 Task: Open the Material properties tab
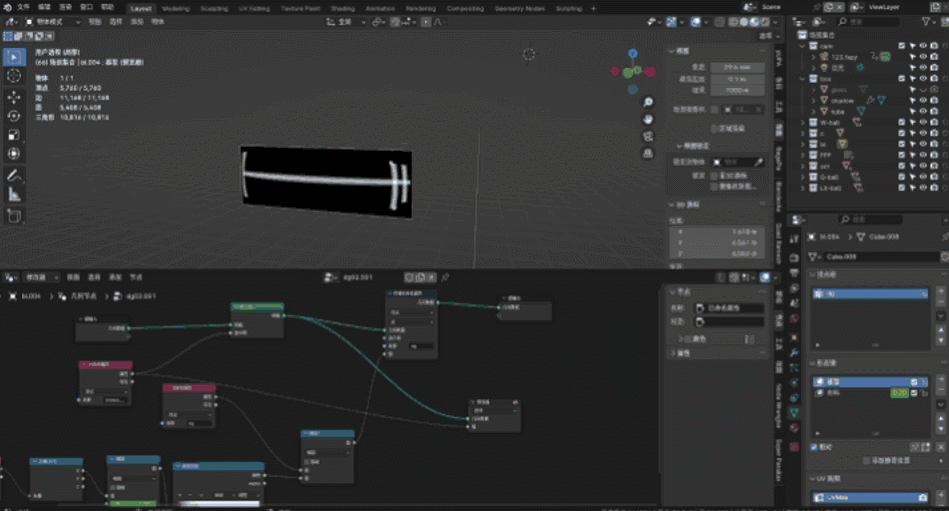coord(794,428)
